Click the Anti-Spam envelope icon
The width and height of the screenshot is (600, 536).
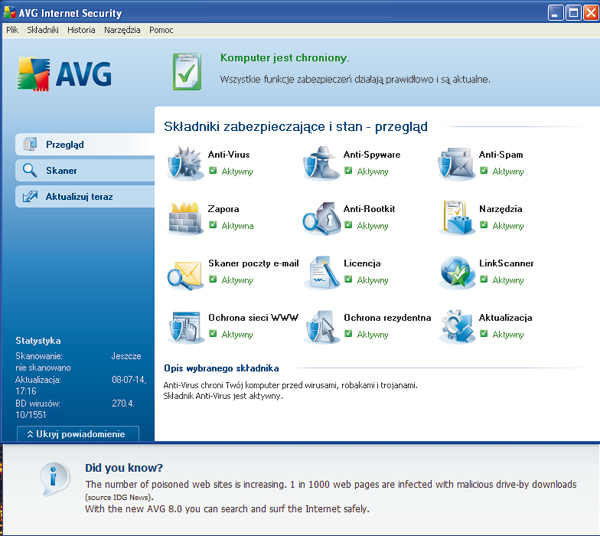[x=456, y=162]
